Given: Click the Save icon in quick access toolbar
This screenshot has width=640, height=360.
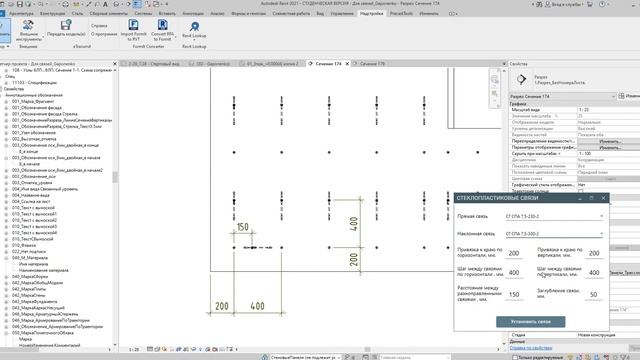Looking at the screenshot, I should 19,4.
